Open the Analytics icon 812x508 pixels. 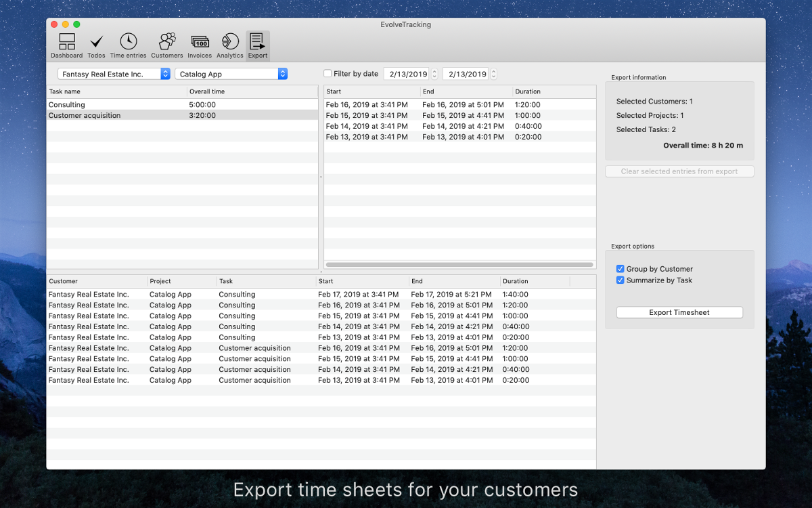pyautogui.click(x=230, y=42)
